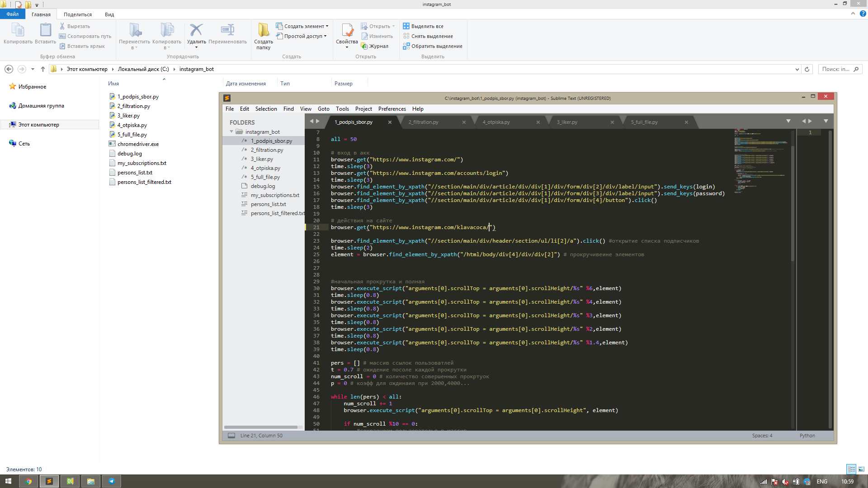Click the refresh icon next to address bar
The width and height of the screenshot is (868, 488).
pos(807,69)
